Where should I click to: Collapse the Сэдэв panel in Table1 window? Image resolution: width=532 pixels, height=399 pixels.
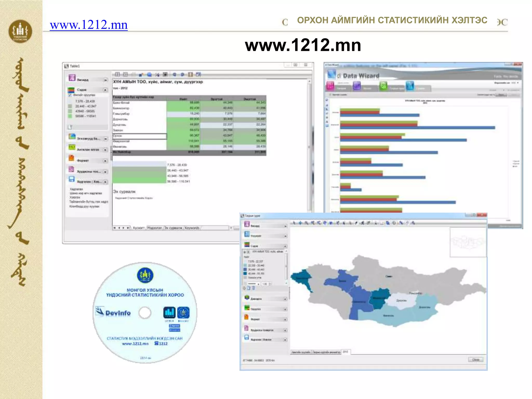105,90
